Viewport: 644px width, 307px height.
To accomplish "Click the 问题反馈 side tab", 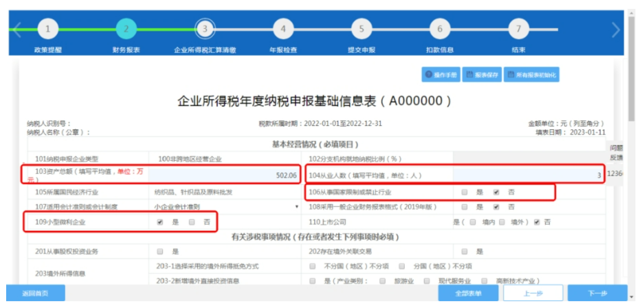I will pyautogui.click(x=616, y=153).
